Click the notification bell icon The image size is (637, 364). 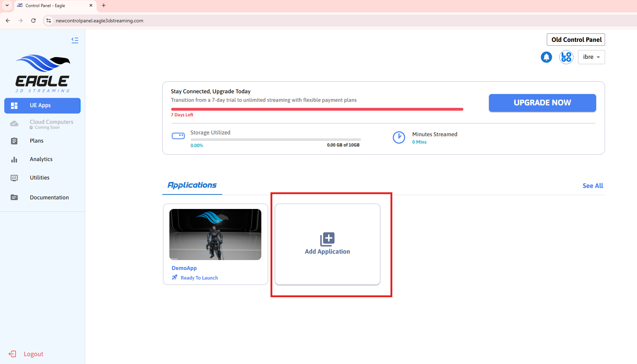tap(546, 57)
